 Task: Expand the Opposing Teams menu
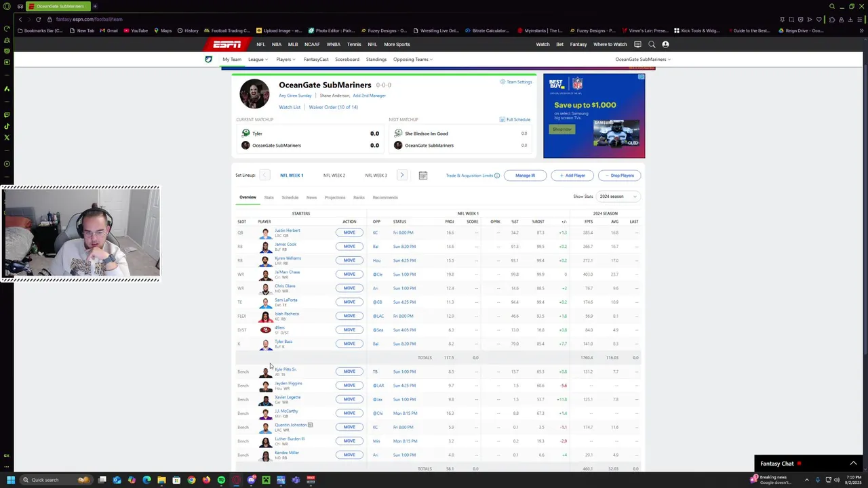(413, 60)
